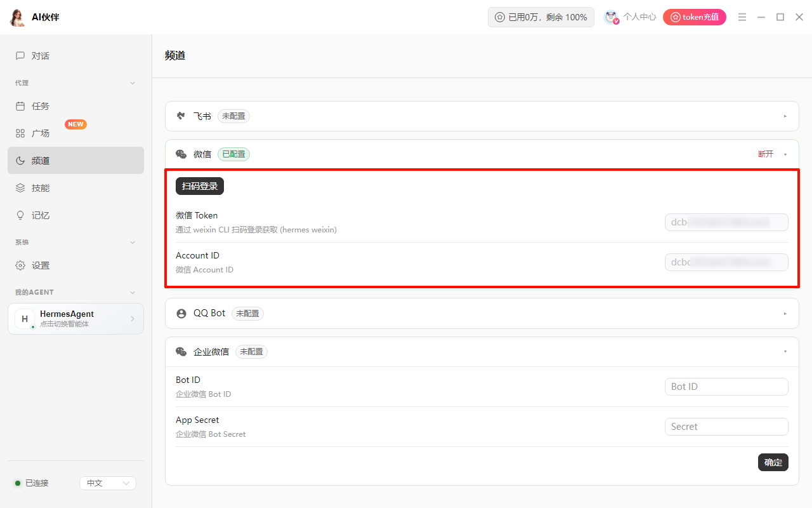The height and width of the screenshot is (508, 812).
Task: Click the 确定 button for 企业微信
Action: pyautogui.click(x=773, y=462)
